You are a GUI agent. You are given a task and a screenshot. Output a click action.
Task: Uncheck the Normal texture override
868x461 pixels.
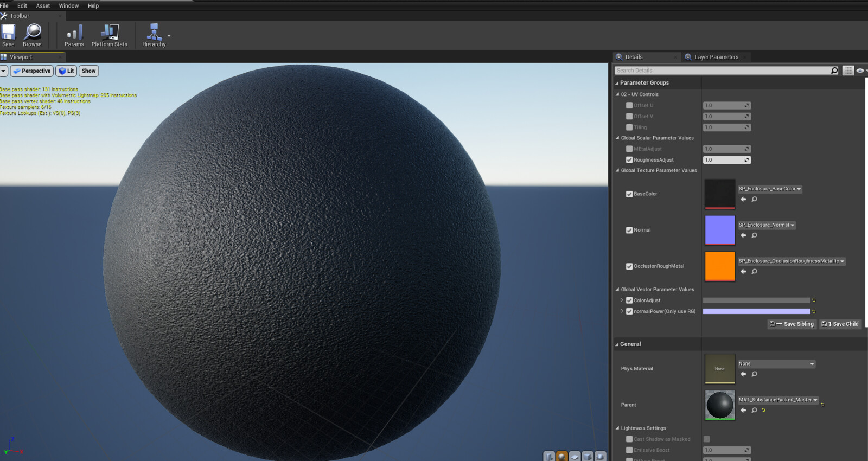629,230
